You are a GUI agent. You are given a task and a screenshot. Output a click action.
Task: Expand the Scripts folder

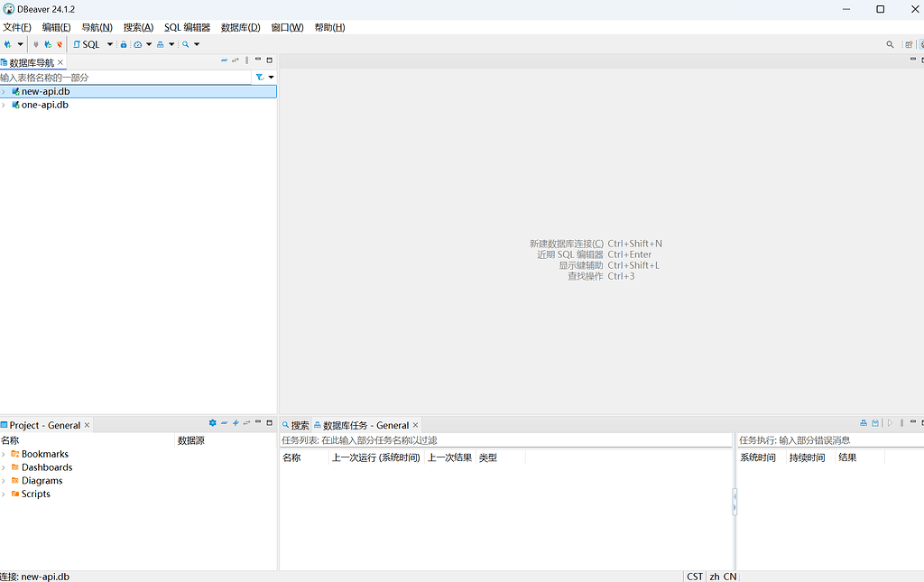[x=4, y=494]
